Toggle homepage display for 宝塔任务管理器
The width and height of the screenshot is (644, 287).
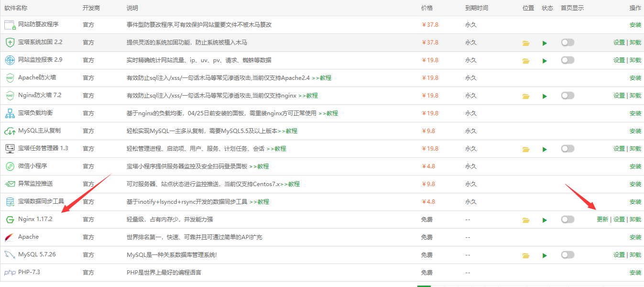point(568,149)
